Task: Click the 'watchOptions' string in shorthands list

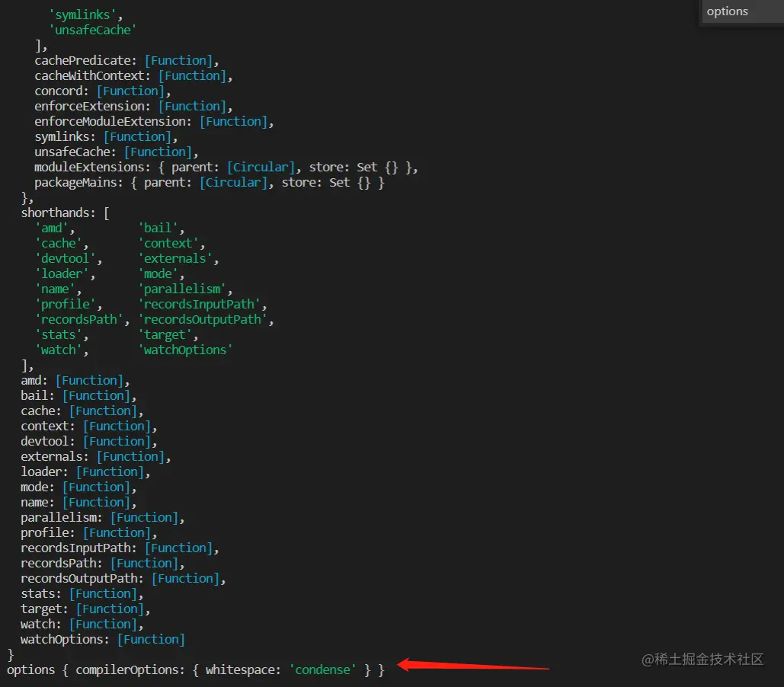Action: coord(185,350)
